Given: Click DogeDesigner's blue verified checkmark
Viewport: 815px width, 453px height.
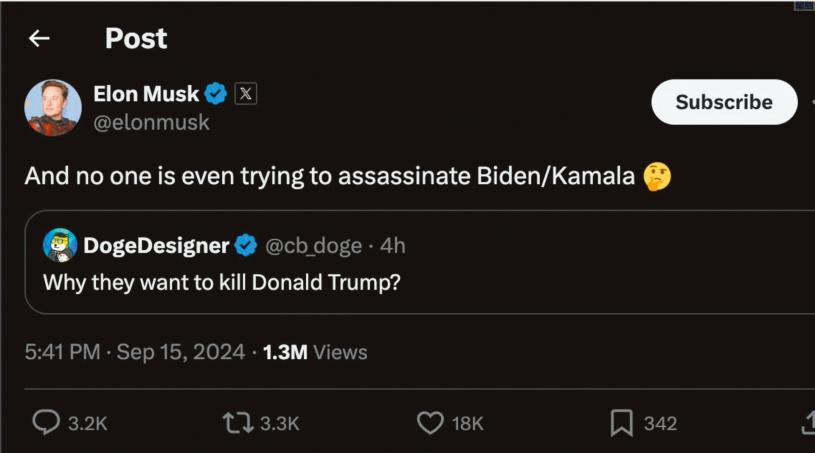Looking at the screenshot, I should (x=246, y=246).
